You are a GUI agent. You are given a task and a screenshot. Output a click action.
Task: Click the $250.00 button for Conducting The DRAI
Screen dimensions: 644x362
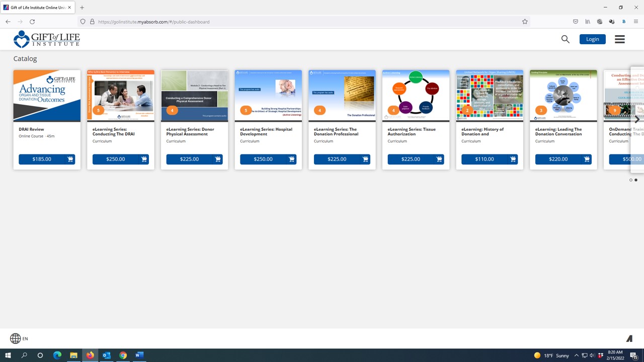point(116,159)
